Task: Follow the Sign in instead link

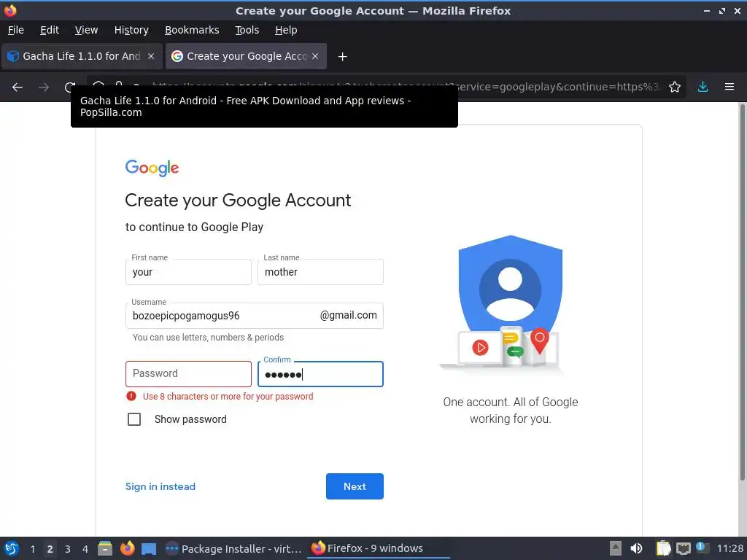Action: (160, 486)
